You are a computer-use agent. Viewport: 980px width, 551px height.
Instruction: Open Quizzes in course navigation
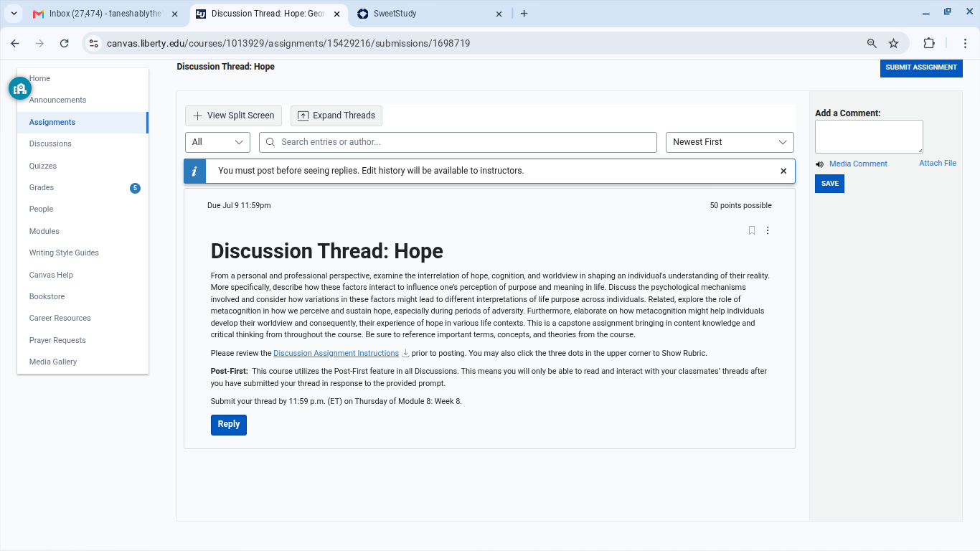pos(43,166)
